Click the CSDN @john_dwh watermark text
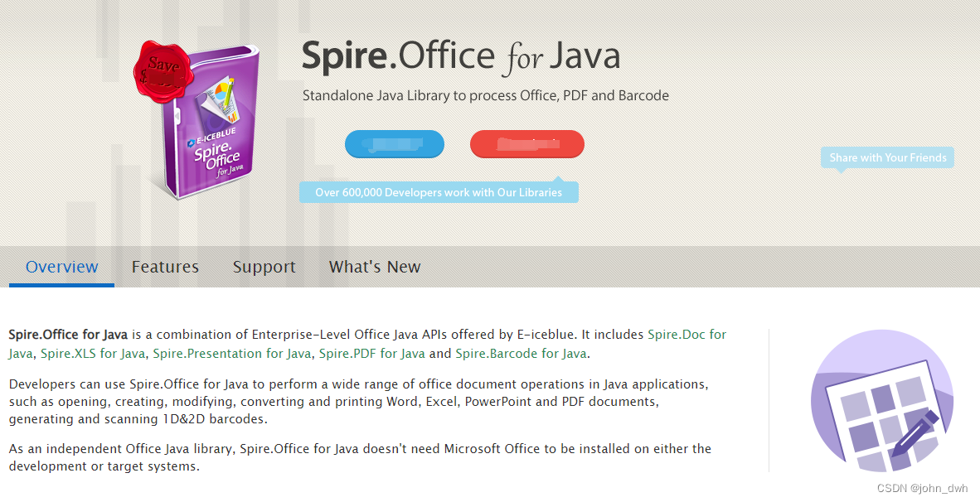This screenshot has height=502, width=980. [x=921, y=488]
